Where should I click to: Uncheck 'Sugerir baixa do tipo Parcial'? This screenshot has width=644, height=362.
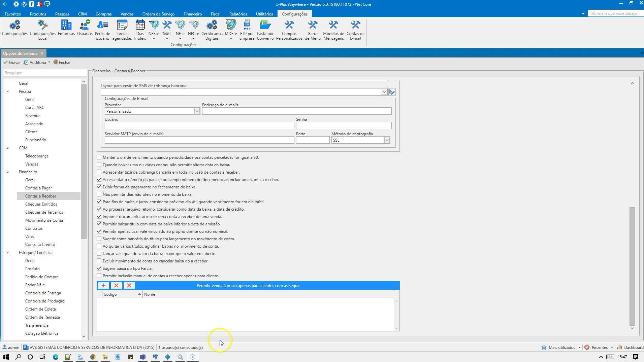click(99, 268)
